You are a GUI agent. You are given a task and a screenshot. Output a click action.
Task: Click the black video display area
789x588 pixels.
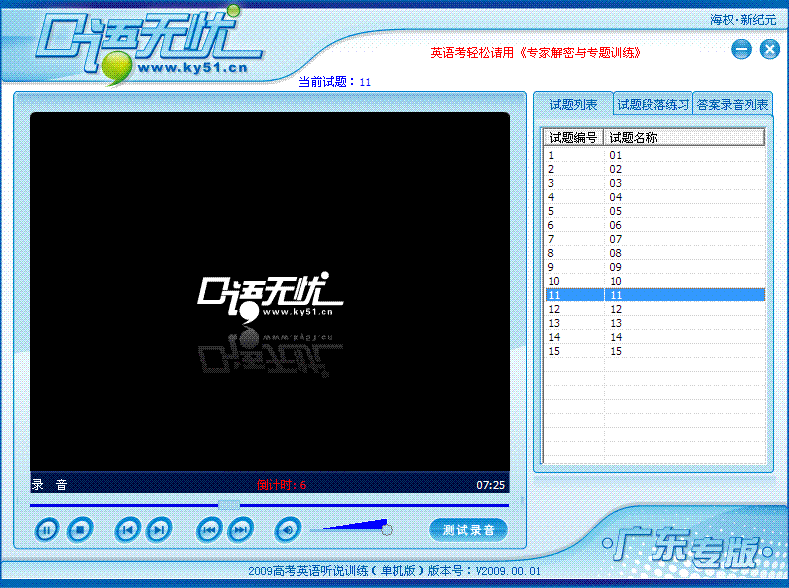tap(270, 292)
